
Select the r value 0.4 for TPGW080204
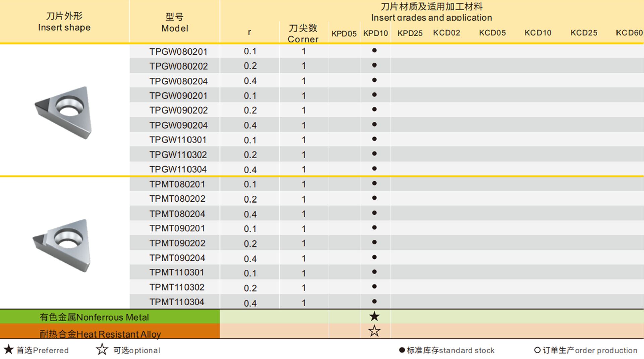[x=250, y=81]
